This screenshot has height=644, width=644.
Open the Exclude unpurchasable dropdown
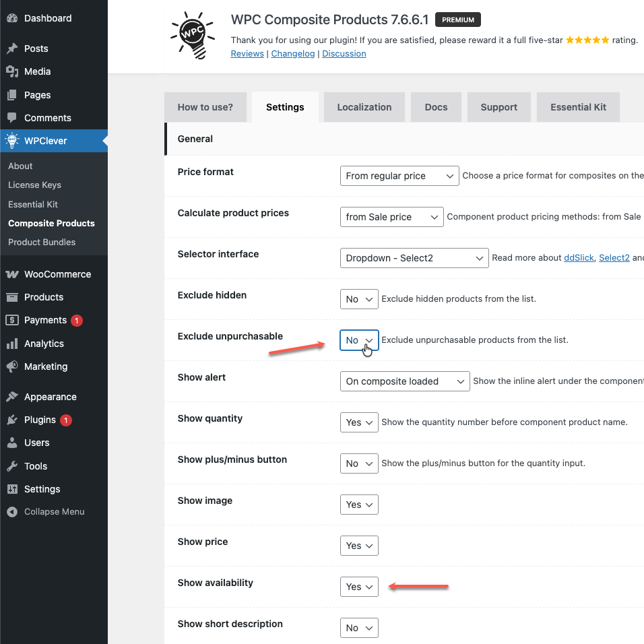pyautogui.click(x=359, y=340)
